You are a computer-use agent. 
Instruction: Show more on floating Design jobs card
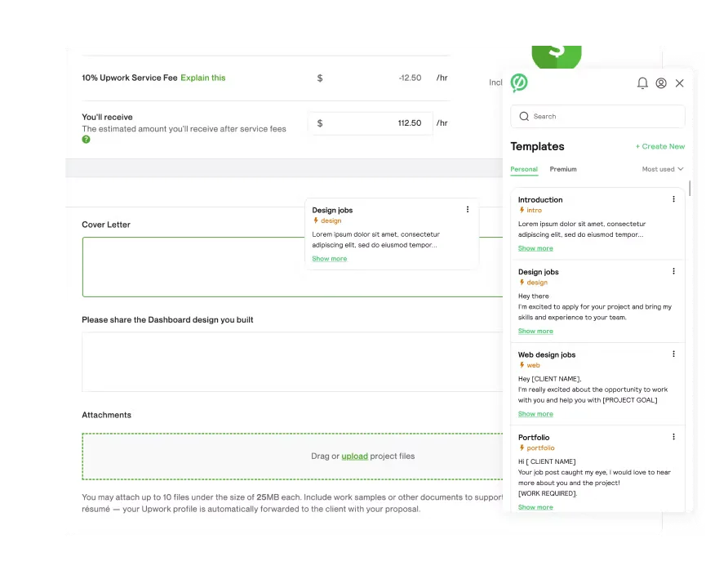(329, 259)
